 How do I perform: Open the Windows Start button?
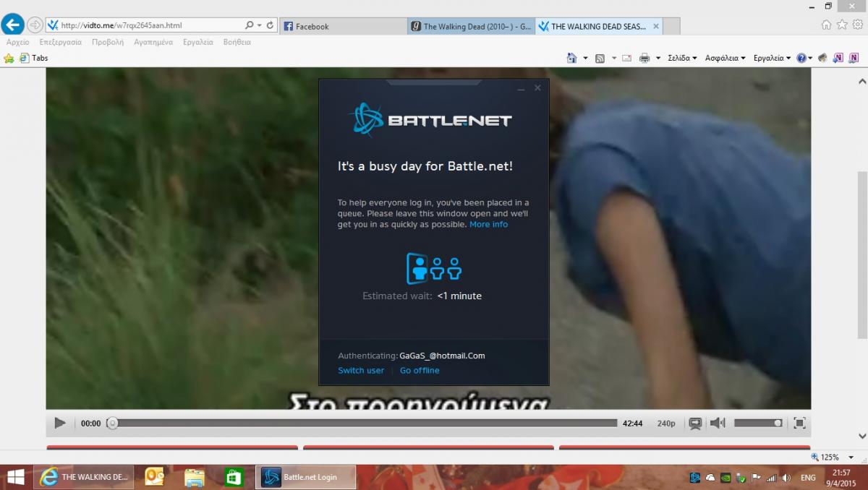[16, 478]
